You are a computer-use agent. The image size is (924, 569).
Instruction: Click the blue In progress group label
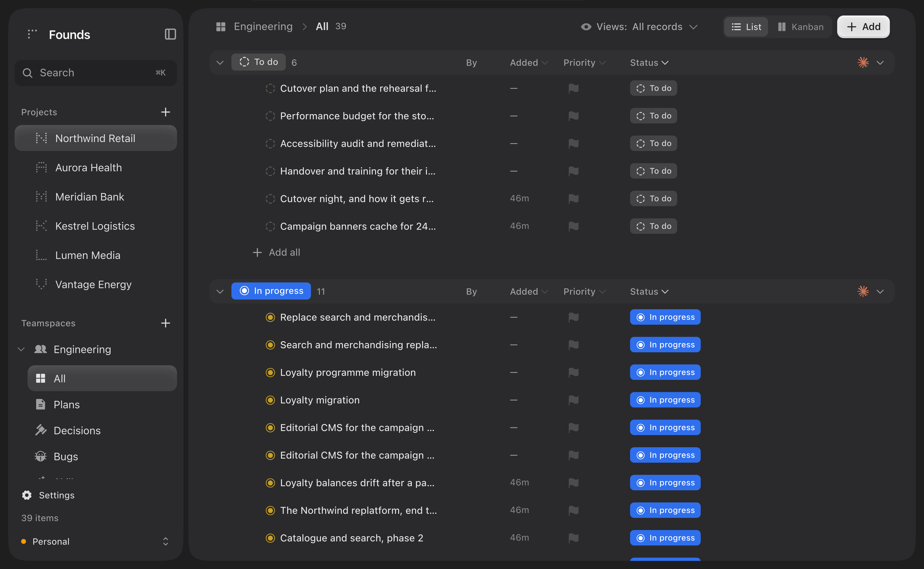click(x=271, y=291)
